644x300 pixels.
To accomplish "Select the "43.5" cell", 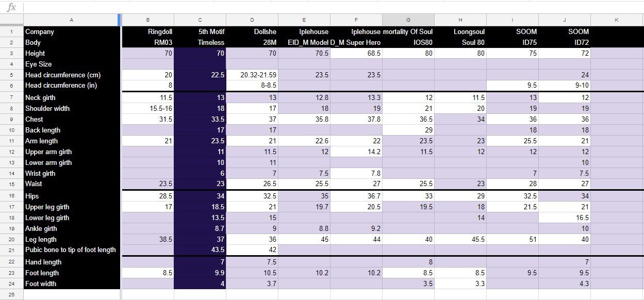I will click(200, 250).
